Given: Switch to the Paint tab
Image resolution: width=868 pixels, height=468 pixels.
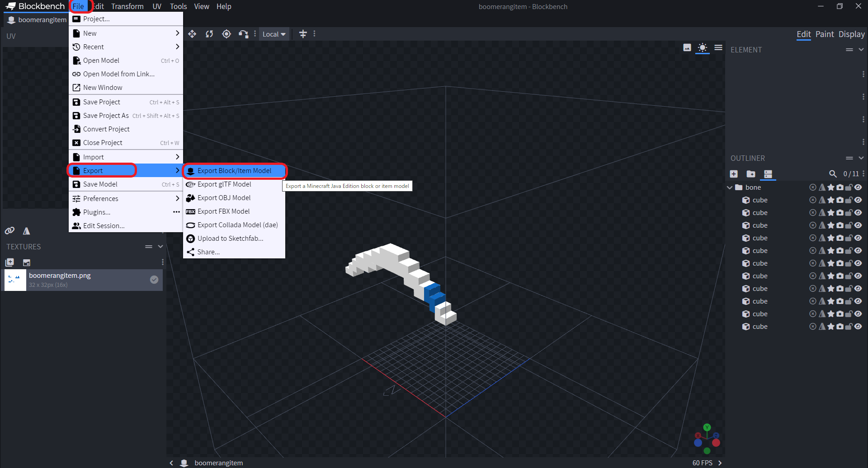Looking at the screenshot, I should [x=825, y=34].
